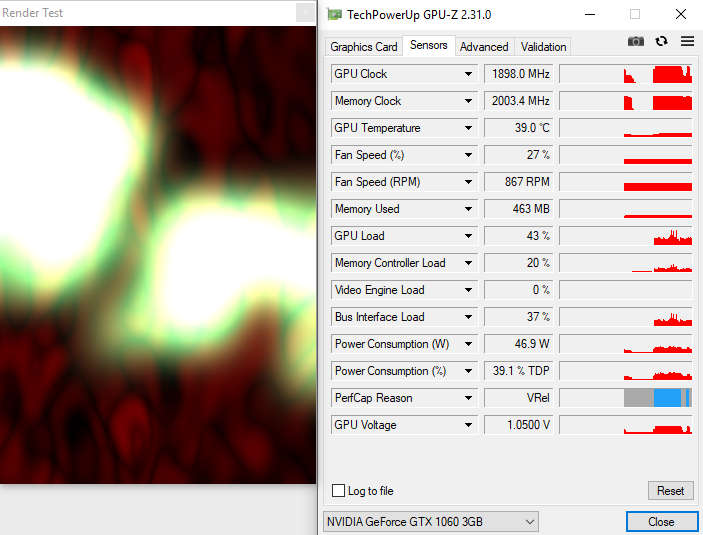Click the screenshot camera icon in GPU-Z

635,42
